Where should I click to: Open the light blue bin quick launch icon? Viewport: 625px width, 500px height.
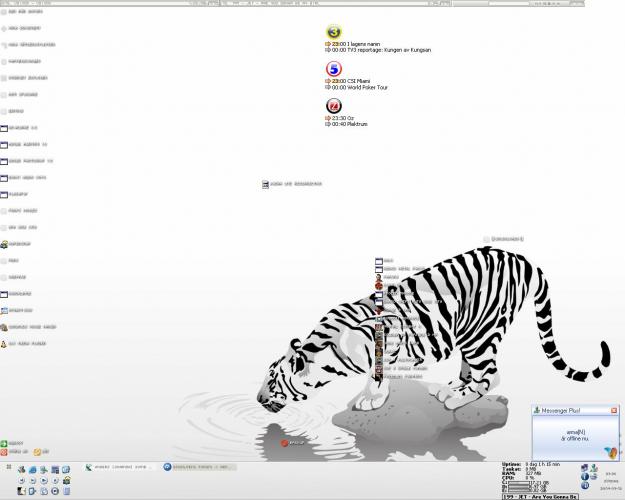(67, 491)
